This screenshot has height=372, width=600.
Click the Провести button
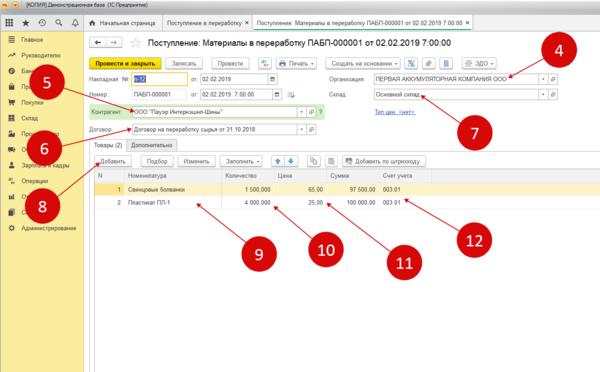point(230,64)
